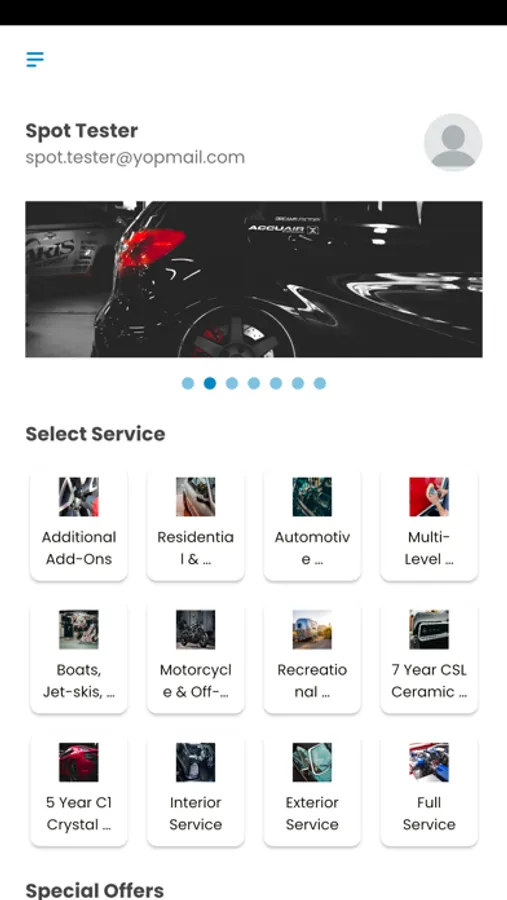Choose the Exterior Service tile

click(x=312, y=790)
